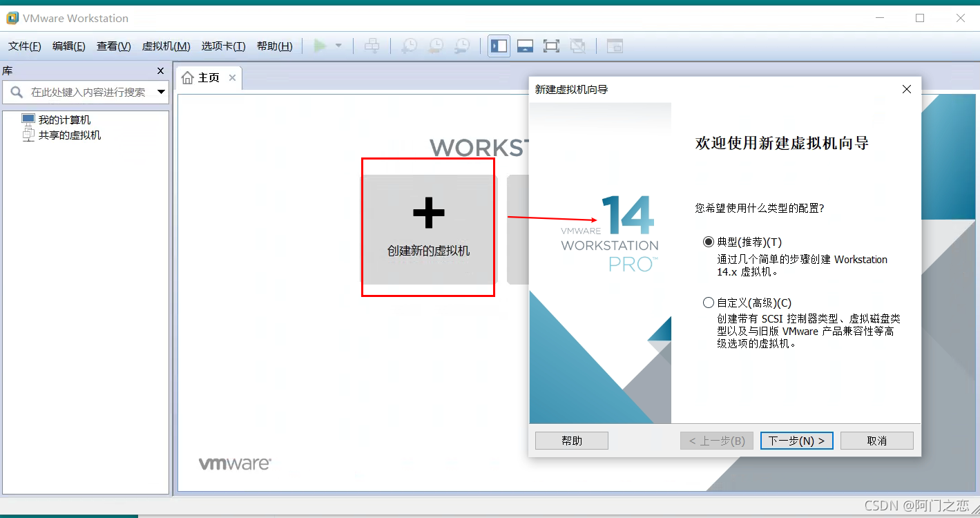This screenshot has width=980, height=518.
Task: Click the VMware Workstation app icon in title bar
Action: [12, 18]
